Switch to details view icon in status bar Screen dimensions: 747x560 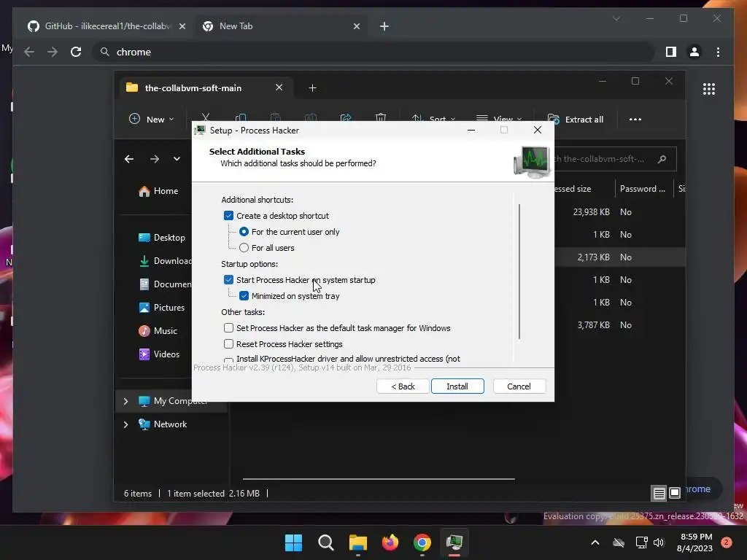pyautogui.click(x=659, y=494)
